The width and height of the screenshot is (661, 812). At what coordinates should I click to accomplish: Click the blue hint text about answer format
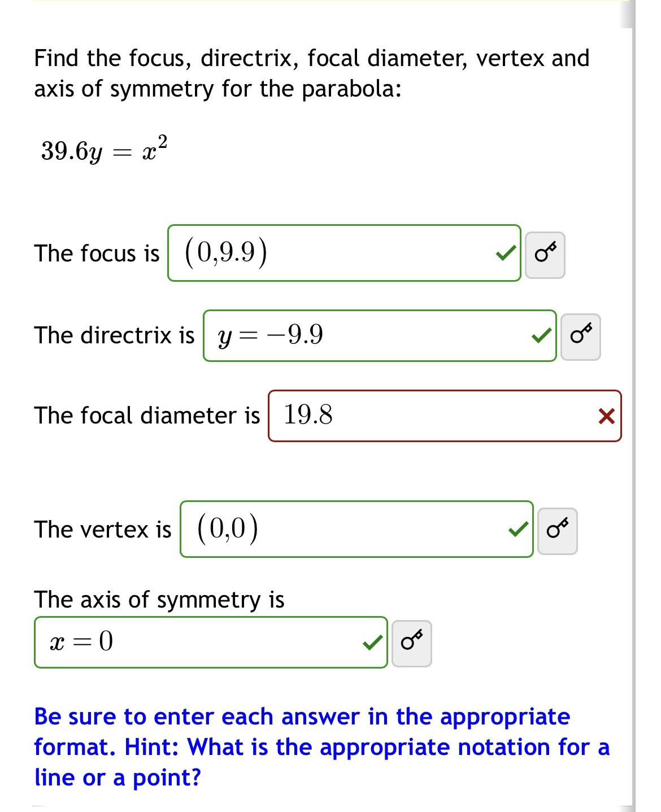(322, 747)
